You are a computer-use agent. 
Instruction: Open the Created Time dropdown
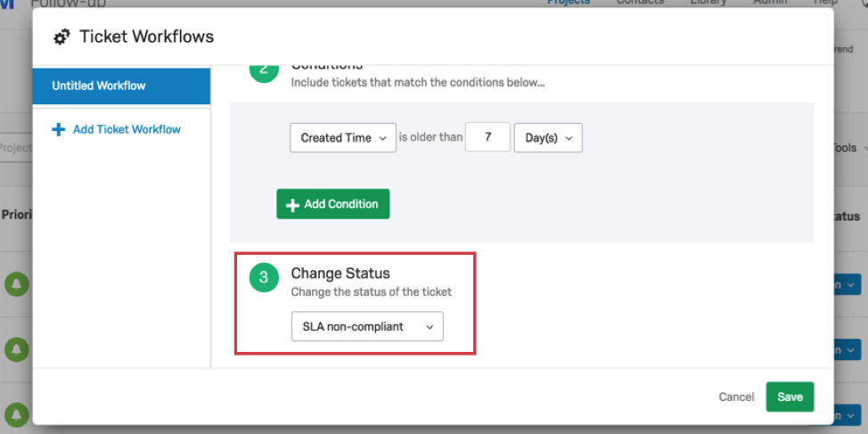pyautogui.click(x=343, y=138)
